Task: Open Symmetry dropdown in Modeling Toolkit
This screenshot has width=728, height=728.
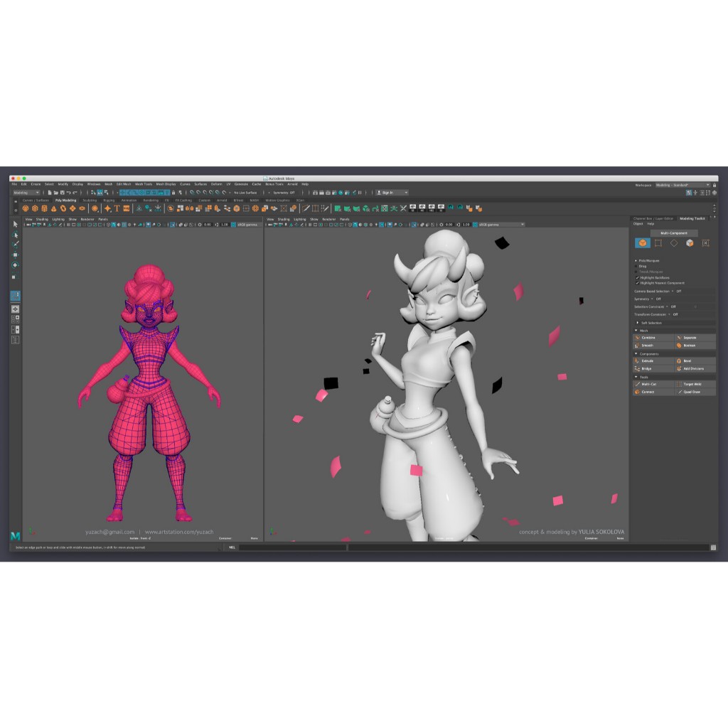Action: click(653, 299)
